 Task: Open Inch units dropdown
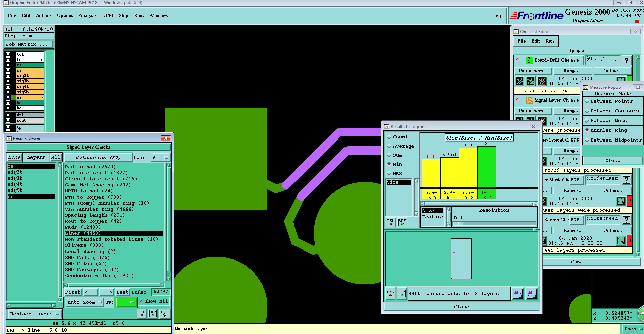[x=632, y=329]
